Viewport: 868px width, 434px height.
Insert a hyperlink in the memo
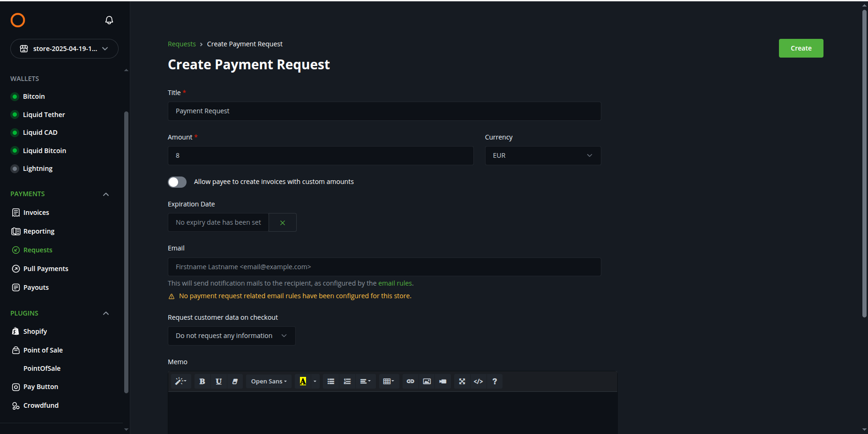(x=411, y=382)
